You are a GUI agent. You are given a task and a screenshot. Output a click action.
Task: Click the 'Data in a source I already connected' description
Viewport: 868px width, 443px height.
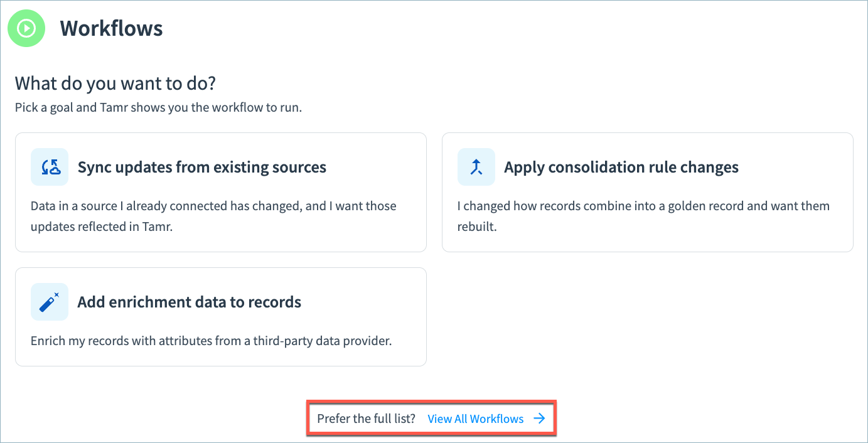coord(213,216)
